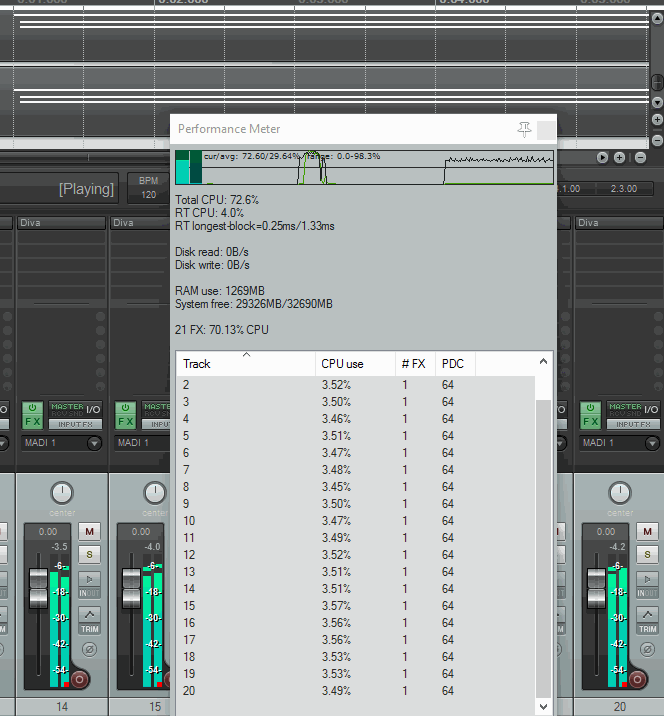Arm record on track 14

coord(79,679)
